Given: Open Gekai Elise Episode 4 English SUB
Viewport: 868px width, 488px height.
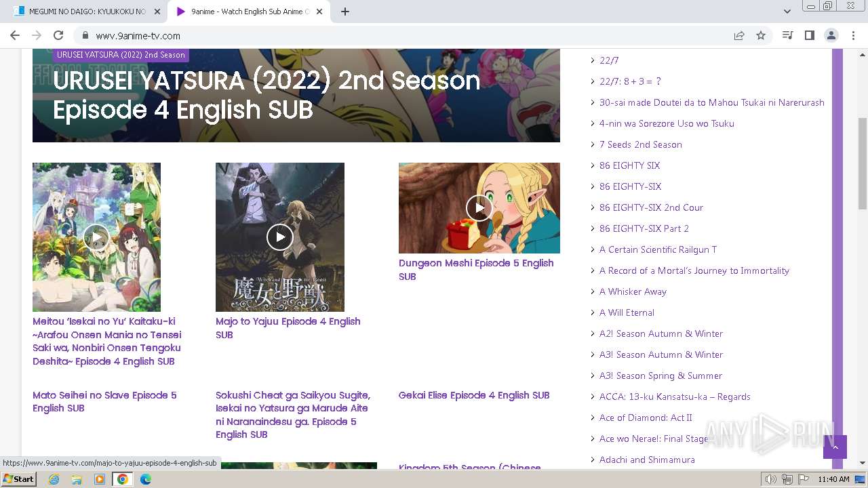Looking at the screenshot, I should click(x=474, y=395).
